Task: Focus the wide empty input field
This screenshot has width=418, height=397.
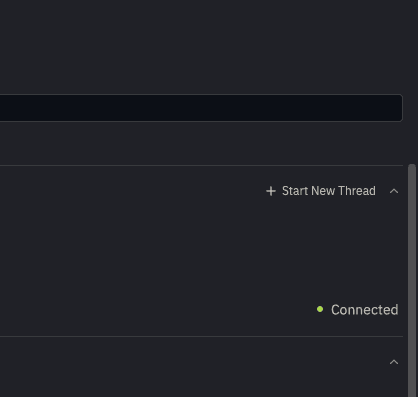Action: [201, 108]
